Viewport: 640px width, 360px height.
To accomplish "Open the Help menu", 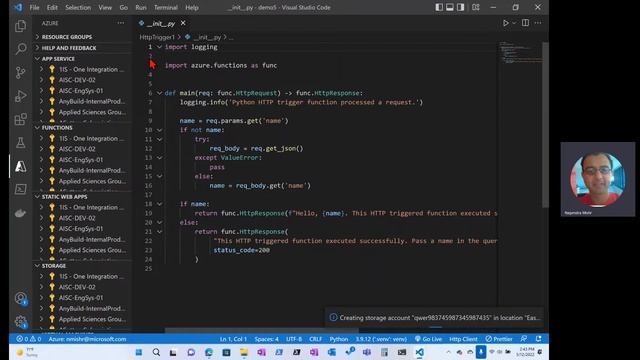I will click(x=192, y=7).
